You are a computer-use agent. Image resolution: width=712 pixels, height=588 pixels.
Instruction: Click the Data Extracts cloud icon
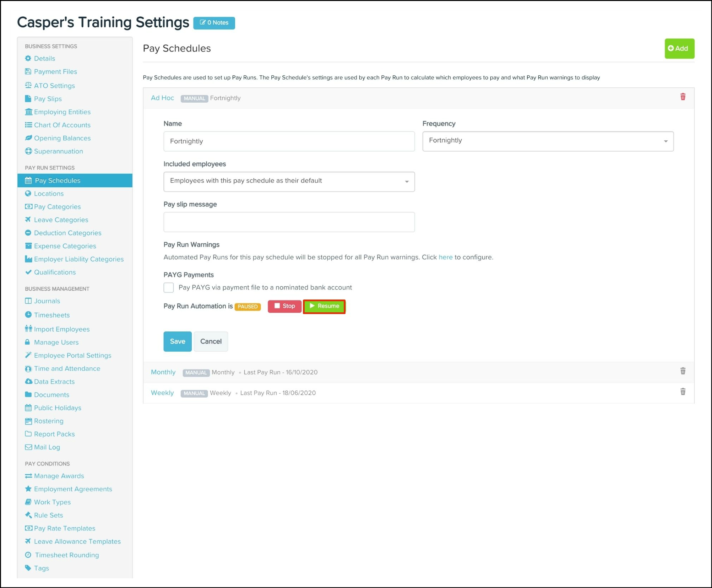(x=28, y=381)
